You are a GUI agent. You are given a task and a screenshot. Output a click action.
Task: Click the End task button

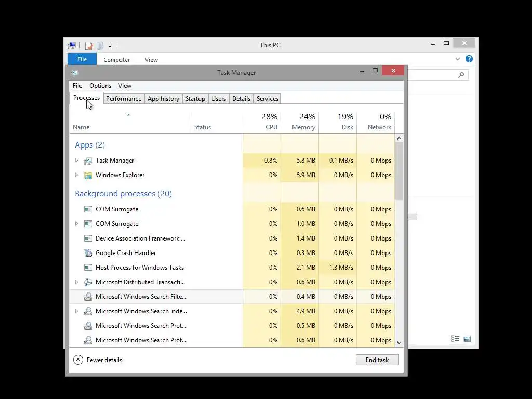click(x=377, y=360)
